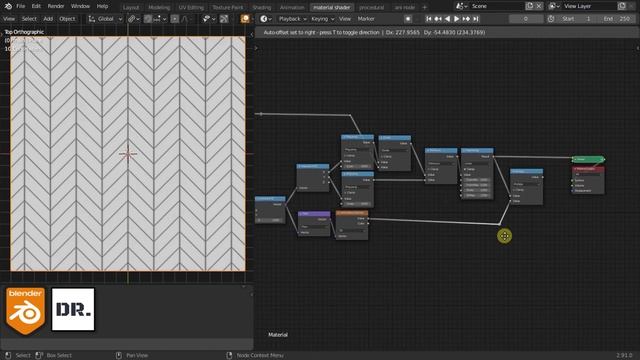Open the Render menu
Screen dimensions: 640x360
[x=56, y=6]
